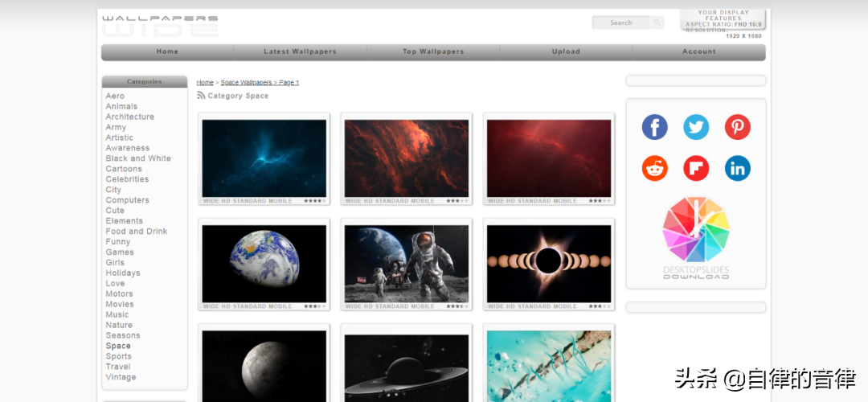The width and height of the screenshot is (868, 402).
Task: Open the Upload menu tab
Action: pyautogui.click(x=566, y=52)
